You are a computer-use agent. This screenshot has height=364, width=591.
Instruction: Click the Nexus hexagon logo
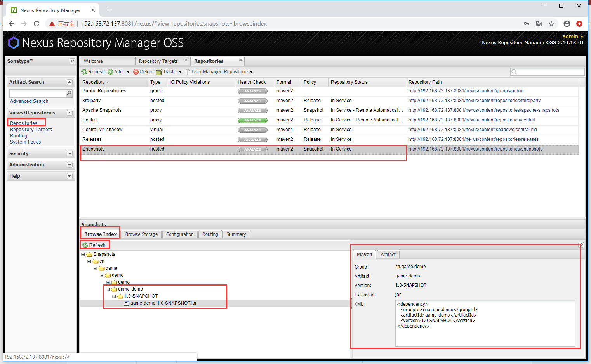14,43
